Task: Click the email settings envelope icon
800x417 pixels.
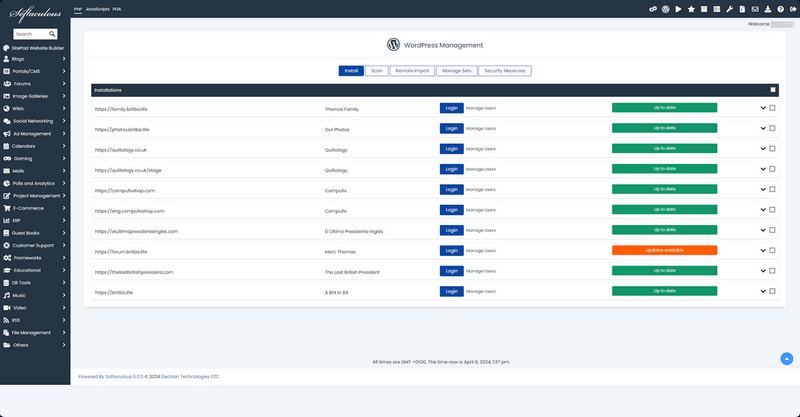Action: pos(755,9)
